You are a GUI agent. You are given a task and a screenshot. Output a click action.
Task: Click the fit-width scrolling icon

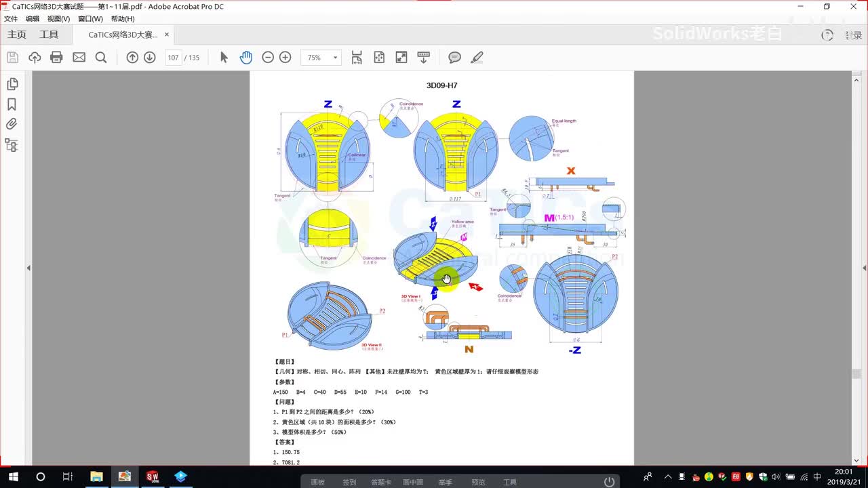(357, 58)
